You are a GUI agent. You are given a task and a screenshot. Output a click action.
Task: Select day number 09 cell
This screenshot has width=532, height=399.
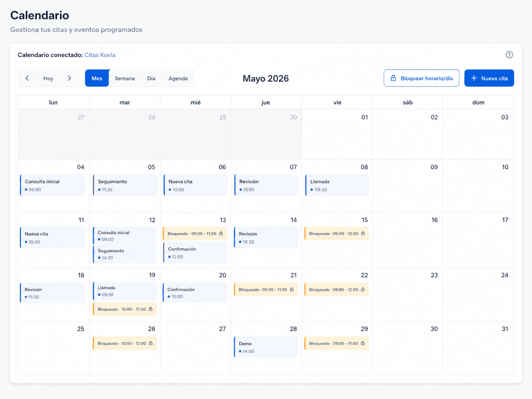click(408, 186)
